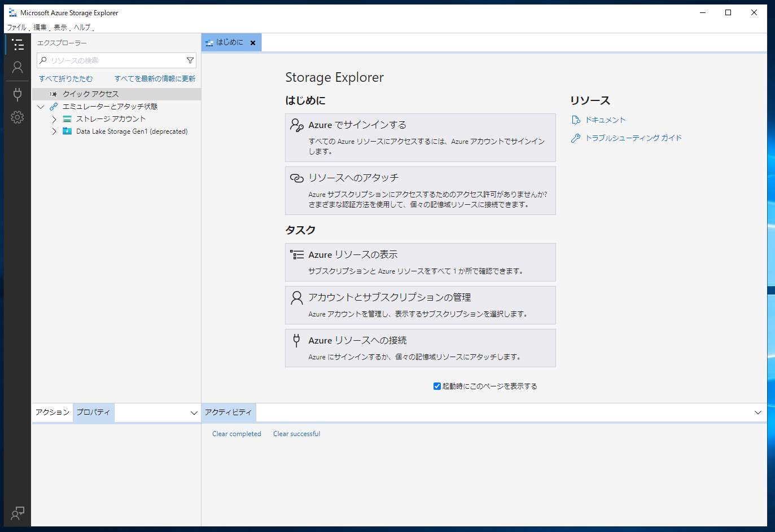Click the sign-in person icon on the Azure card
The height and width of the screenshot is (532, 775).
[x=297, y=125]
